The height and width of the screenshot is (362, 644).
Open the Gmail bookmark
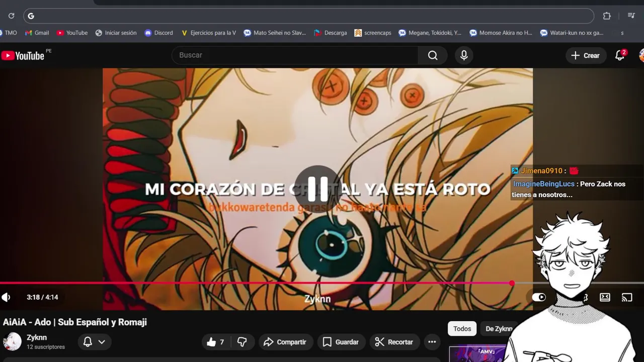(37, 33)
